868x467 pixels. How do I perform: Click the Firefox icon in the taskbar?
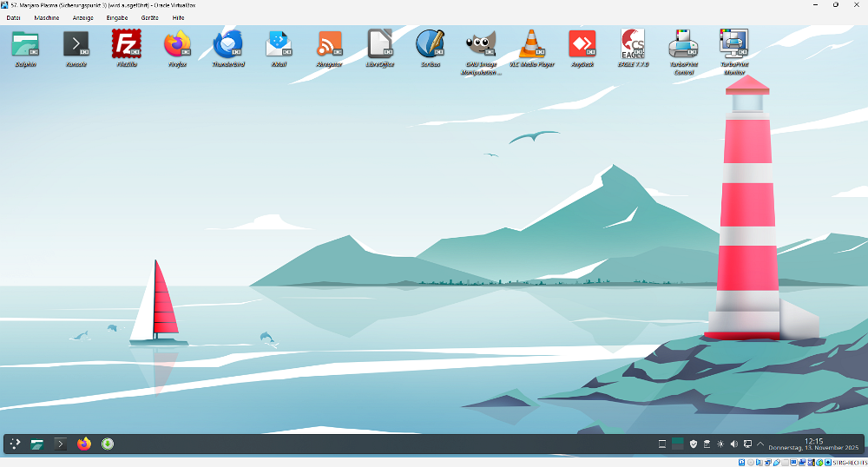pos(84,444)
